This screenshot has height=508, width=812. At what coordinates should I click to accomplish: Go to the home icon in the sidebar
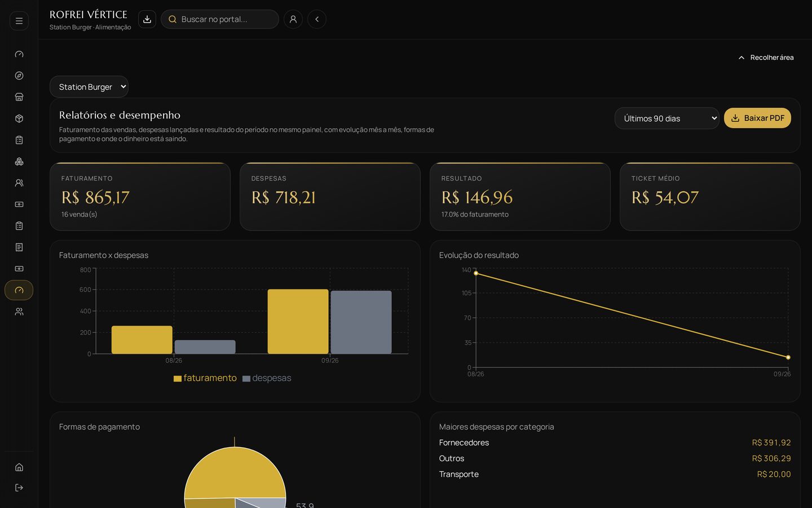pos(19,467)
